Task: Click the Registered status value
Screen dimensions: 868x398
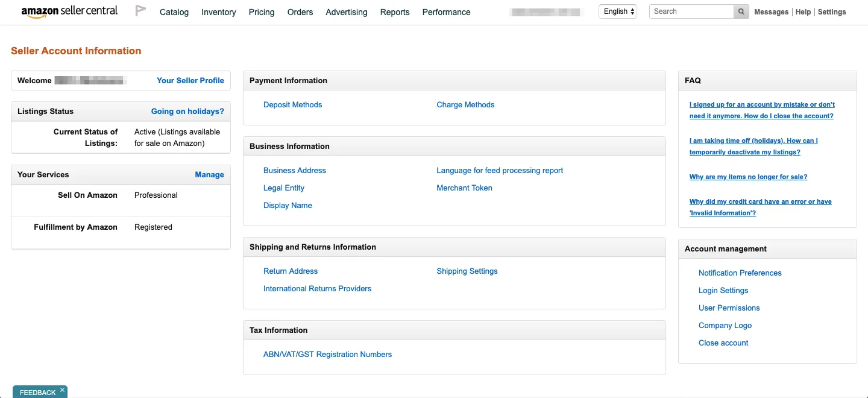Action: (x=153, y=227)
